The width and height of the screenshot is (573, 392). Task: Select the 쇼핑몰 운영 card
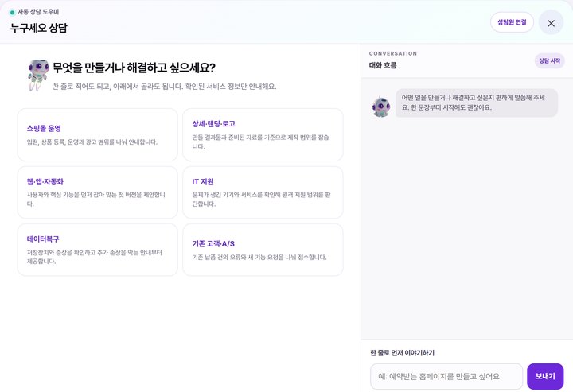[98, 134]
